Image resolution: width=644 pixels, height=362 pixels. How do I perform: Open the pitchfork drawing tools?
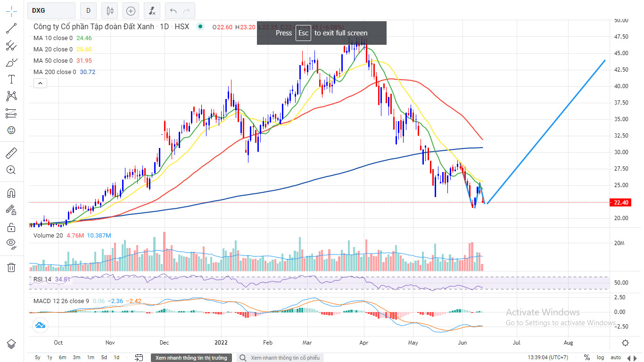(11, 46)
